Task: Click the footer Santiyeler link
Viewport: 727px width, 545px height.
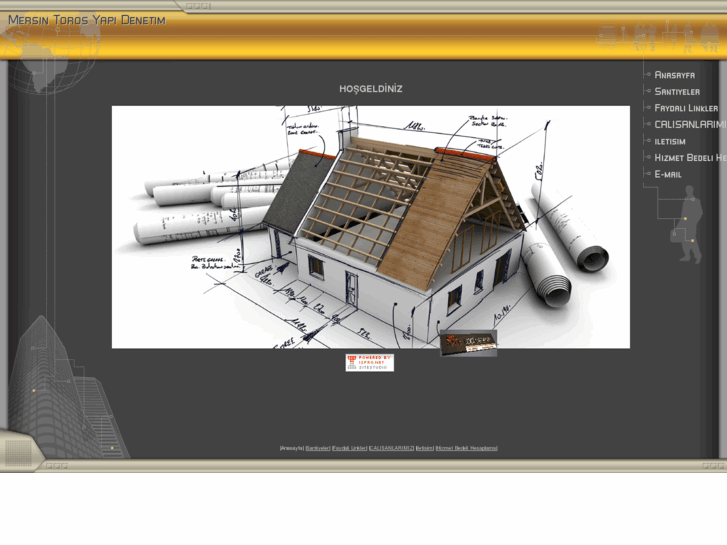Action: click(x=318, y=448)
